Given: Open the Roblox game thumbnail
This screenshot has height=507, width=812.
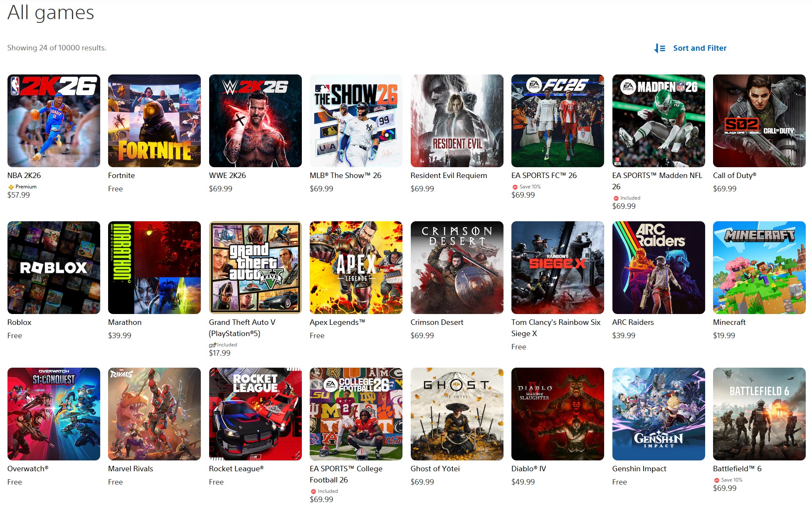Looking at the screenshot, I should click(x=54, y=267).
